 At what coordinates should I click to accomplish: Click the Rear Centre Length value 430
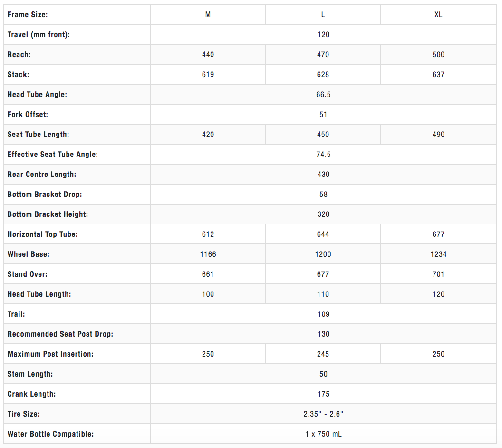tap(323, 174)
